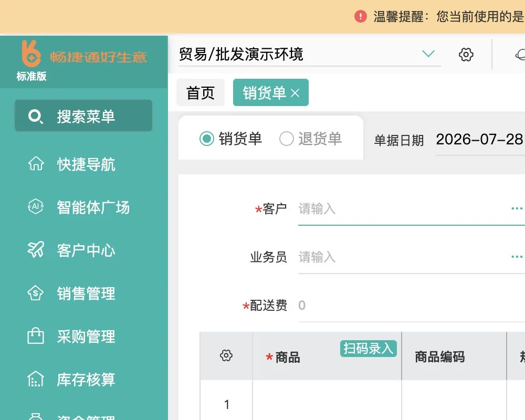Click the 配送费 input field
This screenshot has width=525, height=420.
[412, 306]
